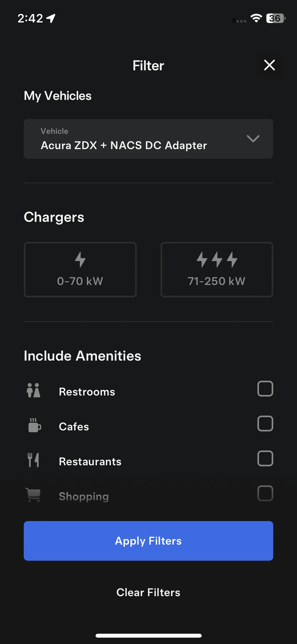The width and height of the screenshot is (297, 644).
Task: Select the 71-250 kW charger filter
Action: pos(217,270)
